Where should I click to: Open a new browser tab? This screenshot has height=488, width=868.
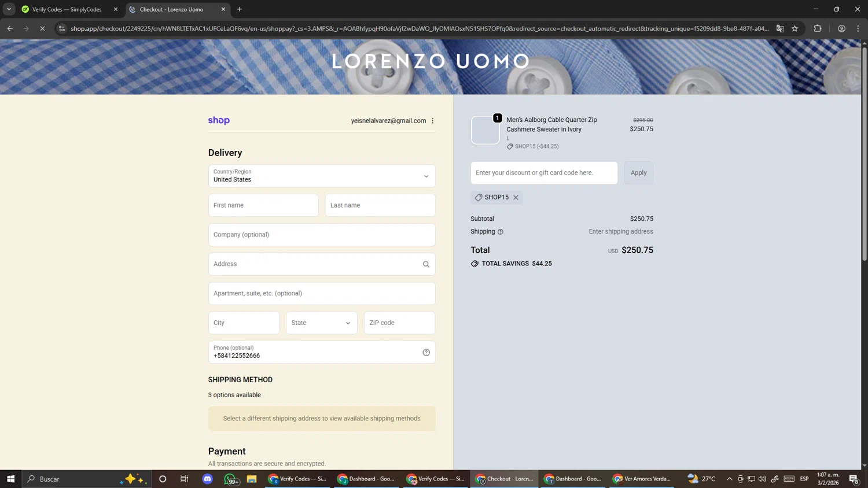[240, 9]
